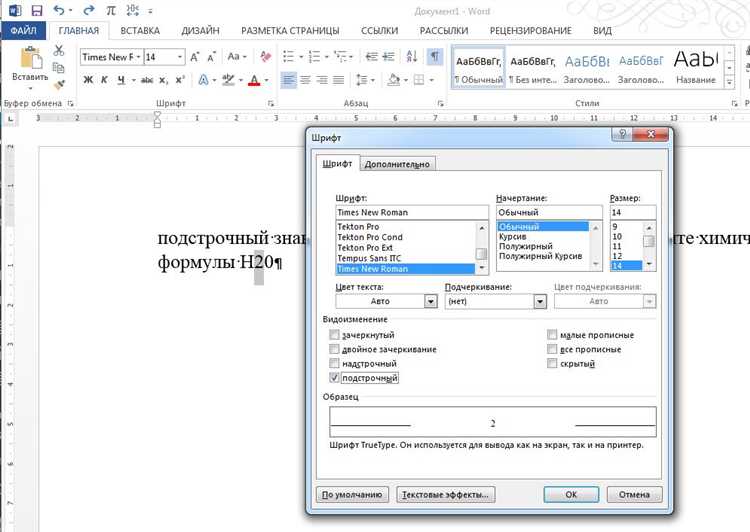The image size is (750, 532).
Task: Select Полужирный in the Начертание list
Action: coord(526,246)
